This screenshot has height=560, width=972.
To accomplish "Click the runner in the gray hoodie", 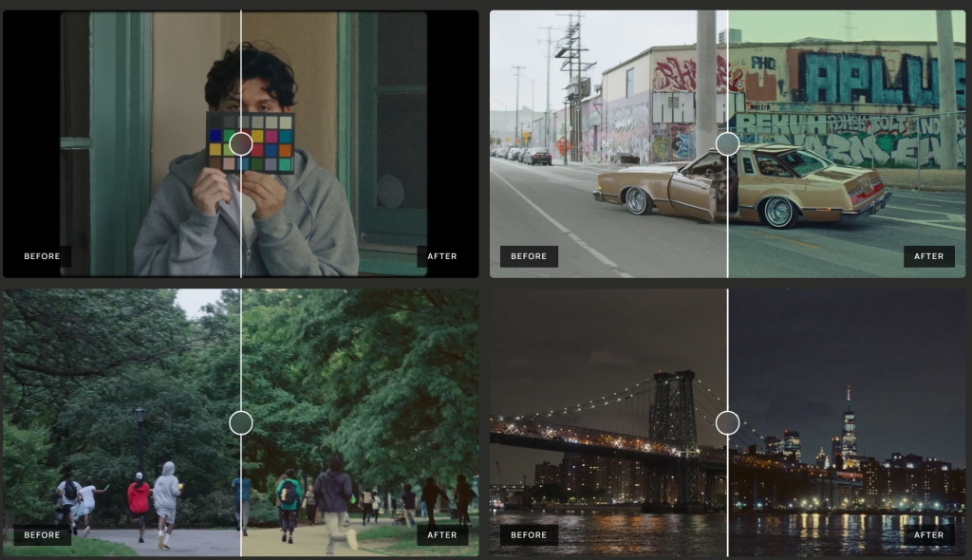I will click(166, 498).
